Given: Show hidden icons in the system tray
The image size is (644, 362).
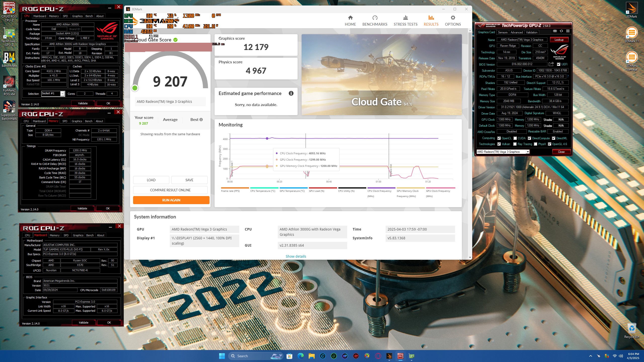Looking at the screenshot, I should [x=591, y=356].
